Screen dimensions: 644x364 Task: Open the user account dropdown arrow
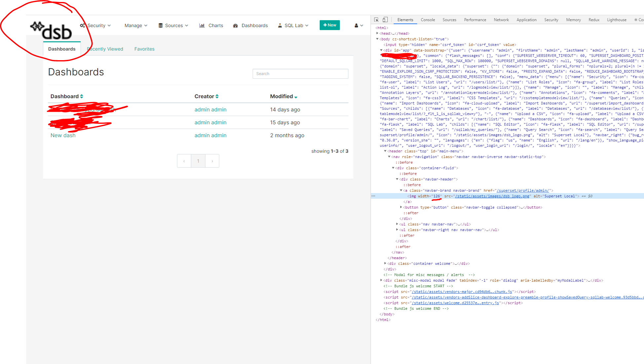[x=361, y=26]
